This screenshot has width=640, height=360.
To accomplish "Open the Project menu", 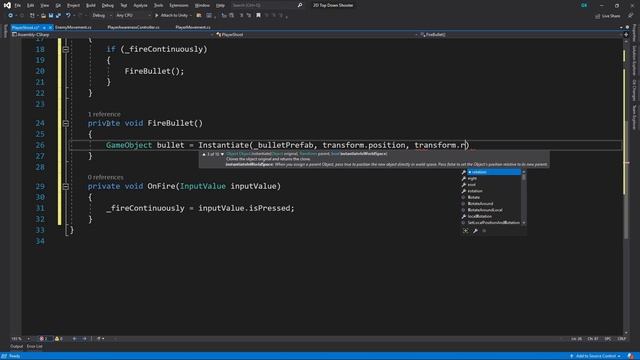I will tap(73, 5).
